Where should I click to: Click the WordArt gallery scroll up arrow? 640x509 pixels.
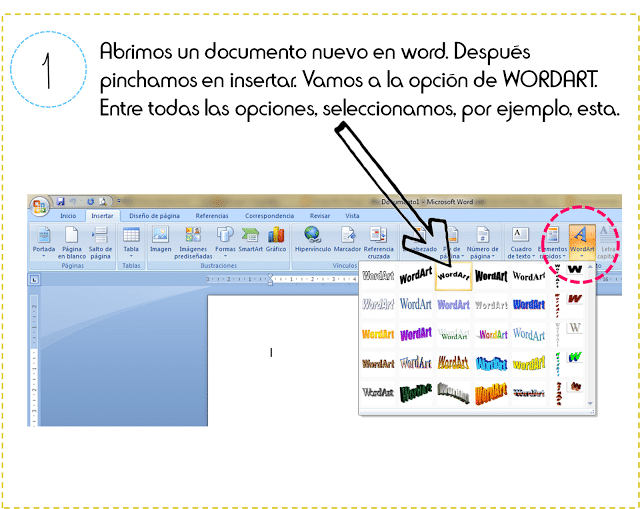pos(590,267)
